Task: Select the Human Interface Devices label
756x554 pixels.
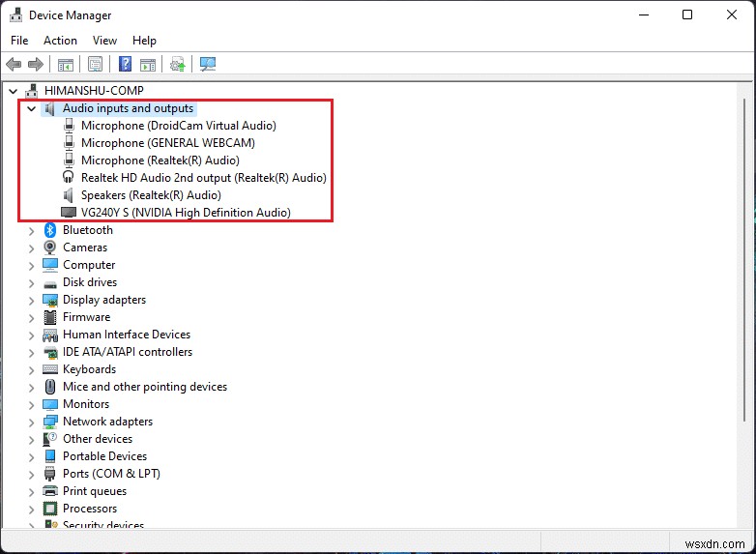Action: click(127, 335)
